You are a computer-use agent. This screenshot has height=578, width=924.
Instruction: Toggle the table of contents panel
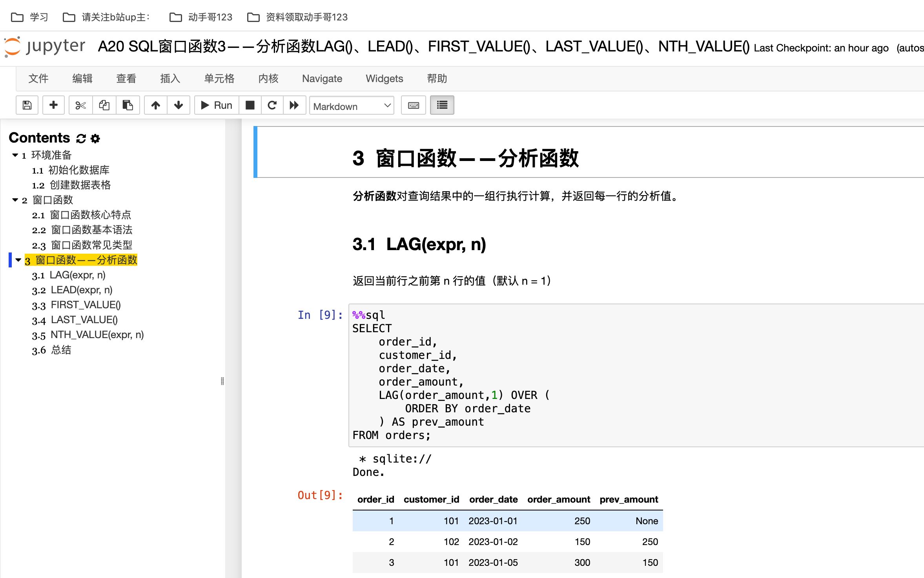442,105
